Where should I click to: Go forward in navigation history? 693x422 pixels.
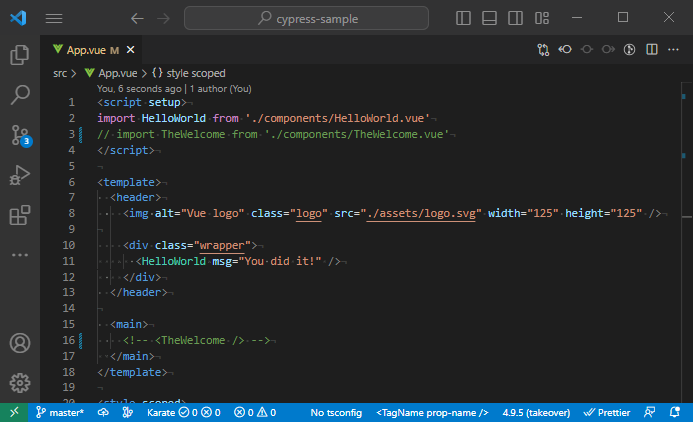[x=164, y=19]
